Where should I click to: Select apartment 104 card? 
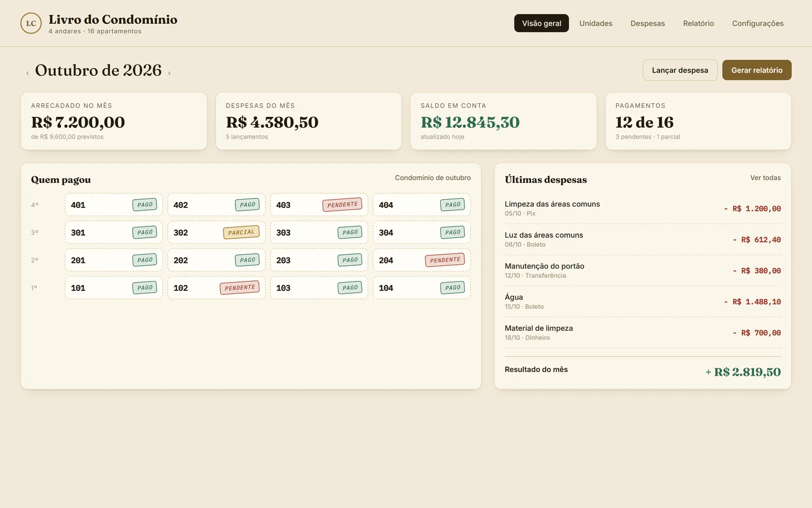[422, 288]
